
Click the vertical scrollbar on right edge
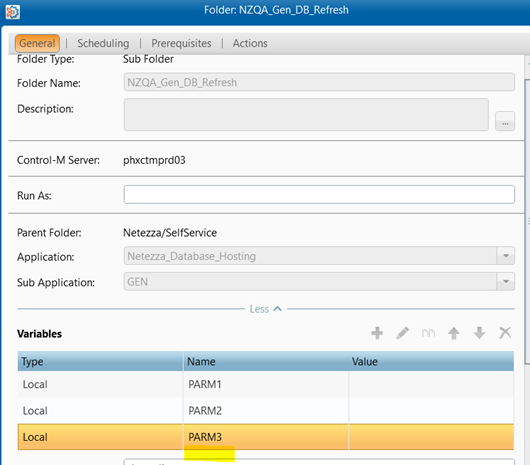pos(527,221)
